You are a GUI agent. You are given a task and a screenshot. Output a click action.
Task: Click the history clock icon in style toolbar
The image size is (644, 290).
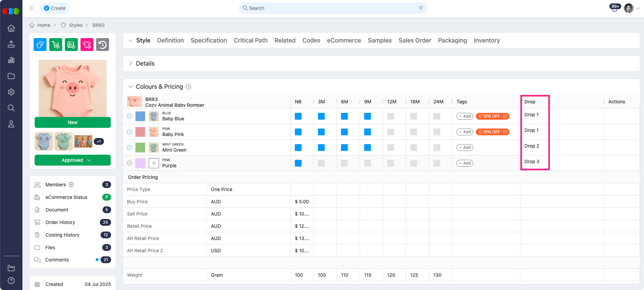103,45
